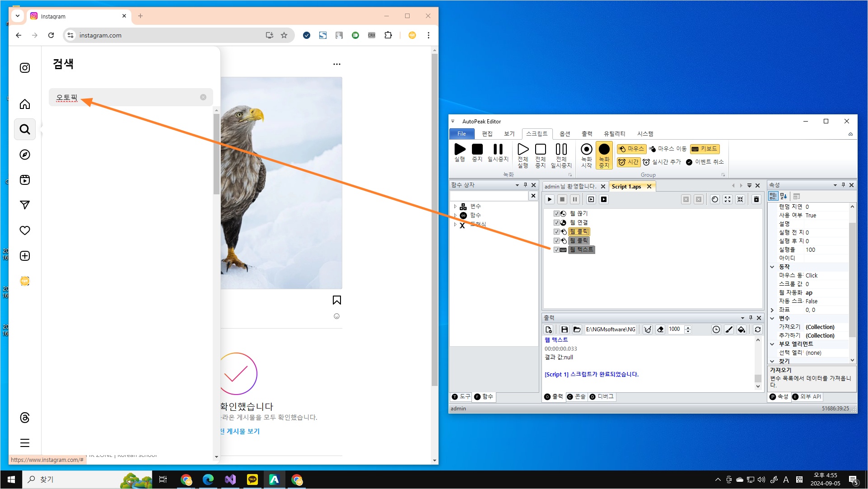Toggle the 키보드 recording option
868x489 pixels.
(x=705, y=149)
